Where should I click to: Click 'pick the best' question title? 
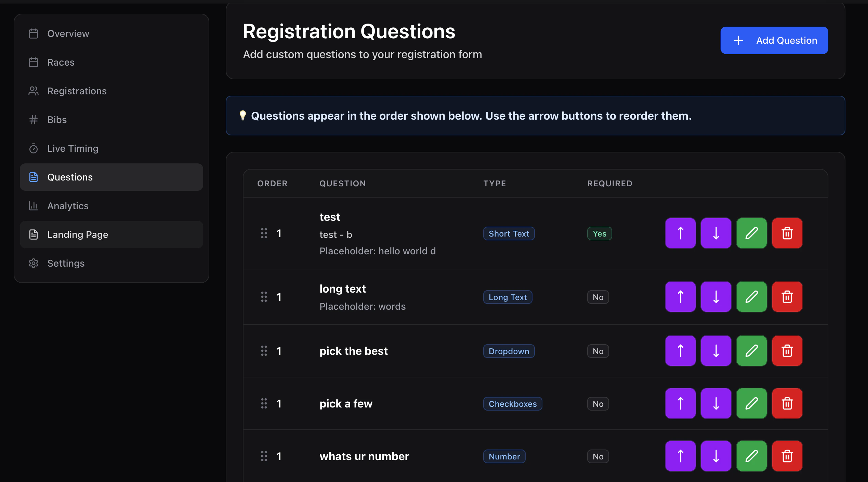click(354, 351)
